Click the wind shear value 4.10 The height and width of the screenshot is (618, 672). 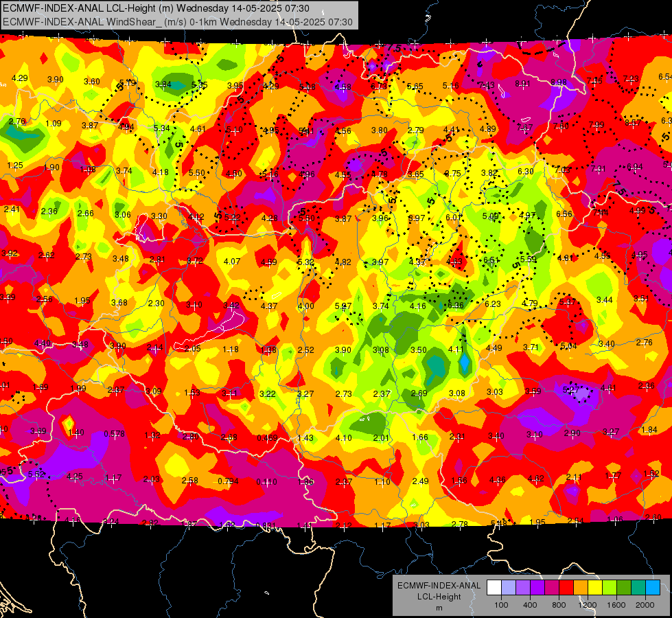(344, 438)
